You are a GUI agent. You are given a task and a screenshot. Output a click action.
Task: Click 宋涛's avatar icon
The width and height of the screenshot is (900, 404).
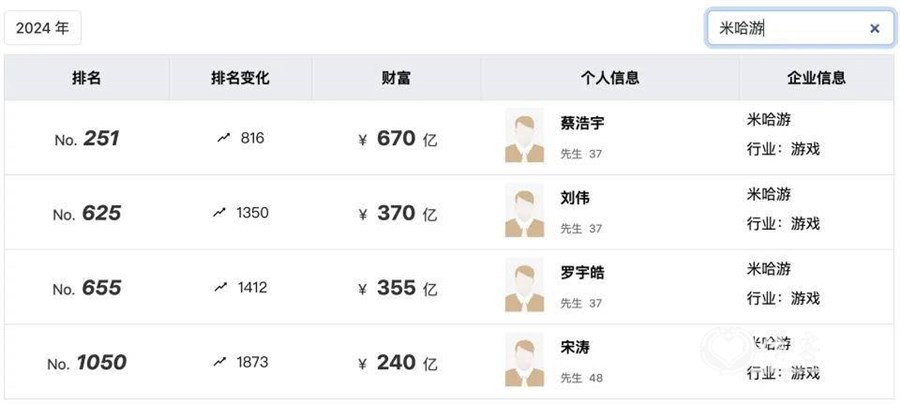pyautogui.click(x=524, y=359)
